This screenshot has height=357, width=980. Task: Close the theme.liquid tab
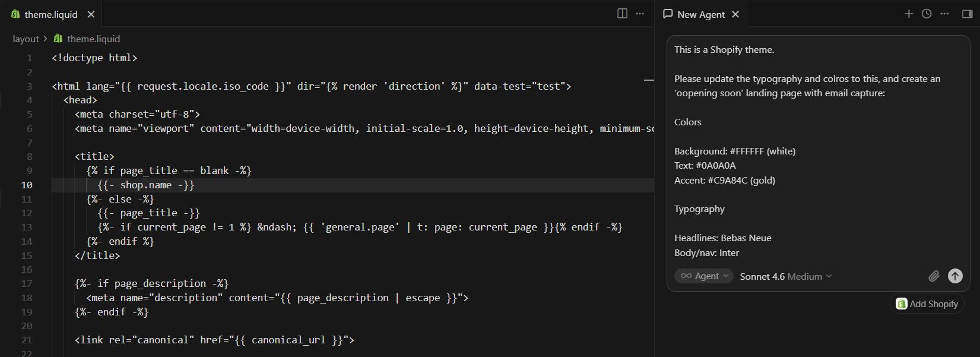[91, 14]
